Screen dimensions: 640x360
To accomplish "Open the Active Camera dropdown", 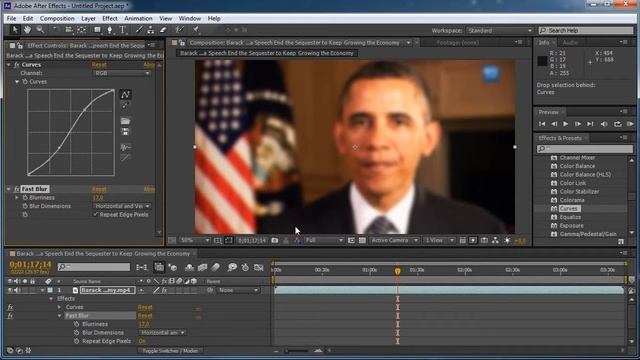I will [394, 240].
